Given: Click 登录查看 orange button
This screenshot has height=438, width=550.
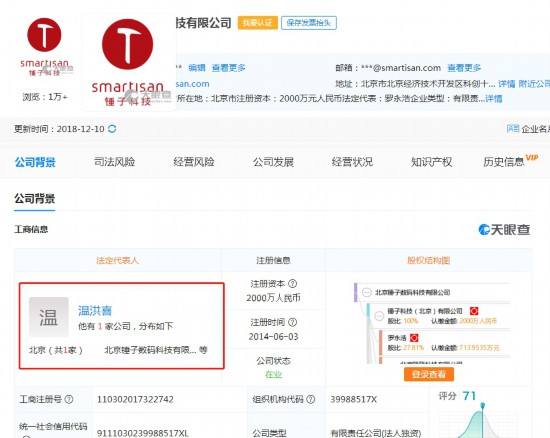Looking at the screenshot, I should (429, 374).
